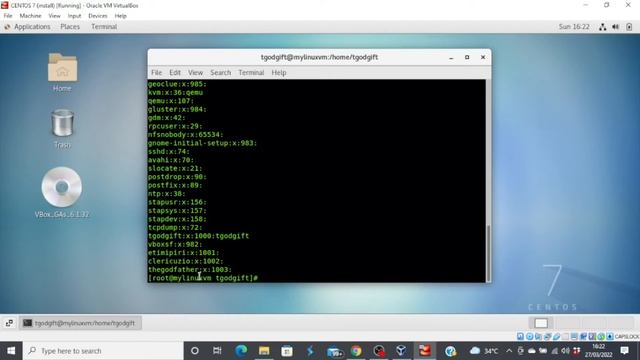Click the clericuzio:x:1002: line
The width and height of the screenshot is (640, 360).
[x=186, y=261]
